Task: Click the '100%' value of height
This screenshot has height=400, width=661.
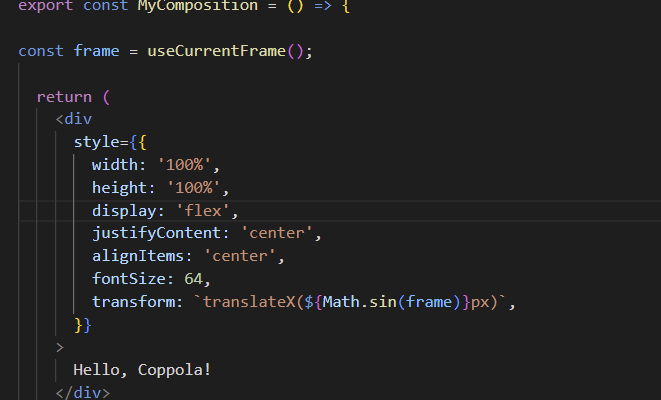Action: [193, 188]
